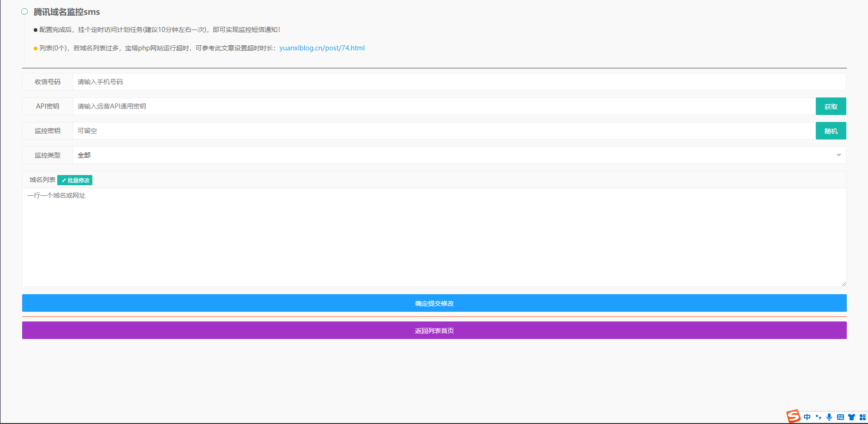Open the IME toolbox grid icon
The image size is (868, 424).
[862, 417]
